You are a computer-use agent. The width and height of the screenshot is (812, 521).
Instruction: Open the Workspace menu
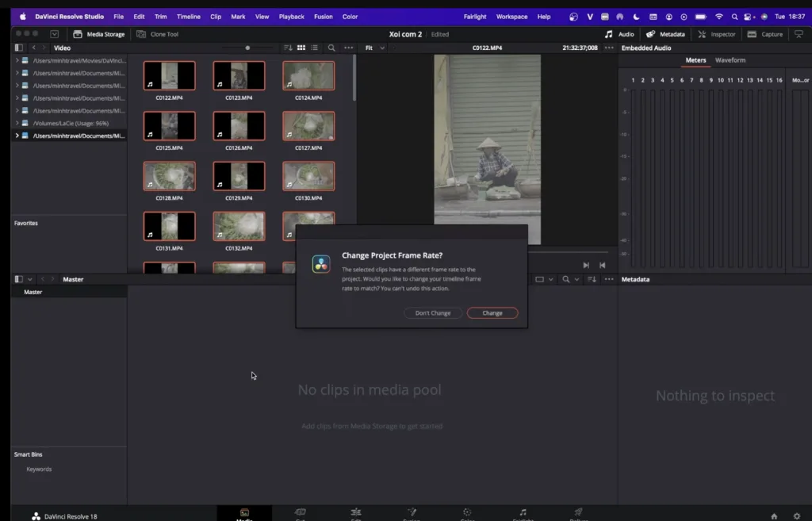[511, 17]
